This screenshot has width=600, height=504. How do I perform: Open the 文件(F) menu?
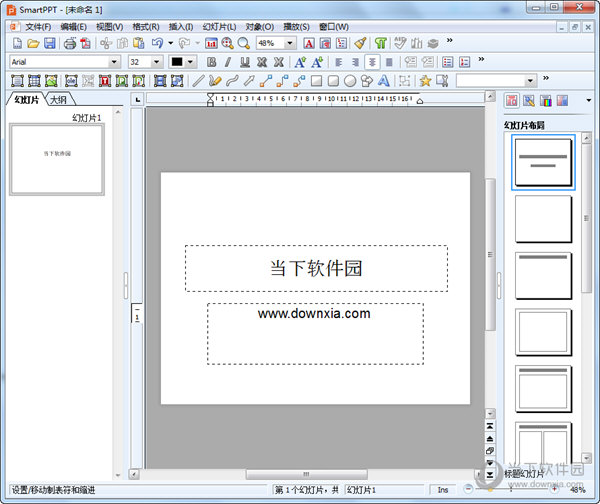38,27
